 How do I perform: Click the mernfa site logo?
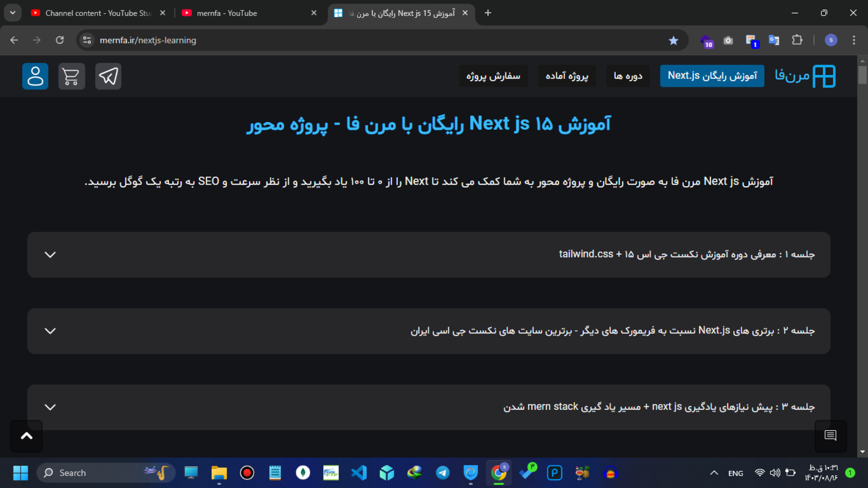[x=805, y=76]
